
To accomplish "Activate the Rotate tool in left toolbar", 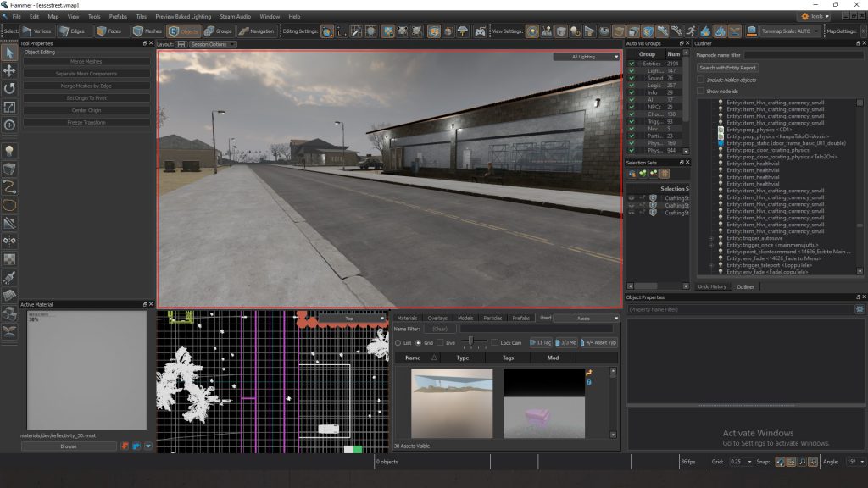I will click(9, 88).
